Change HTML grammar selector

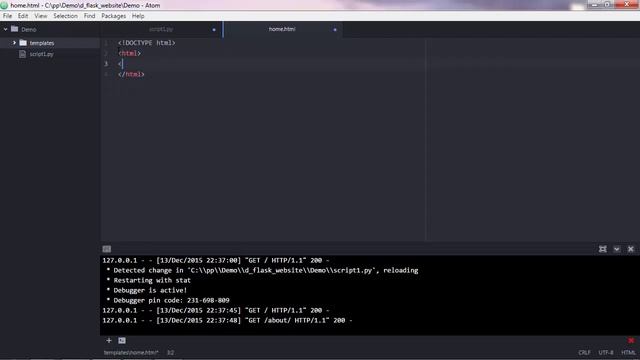tap(629, 353)
